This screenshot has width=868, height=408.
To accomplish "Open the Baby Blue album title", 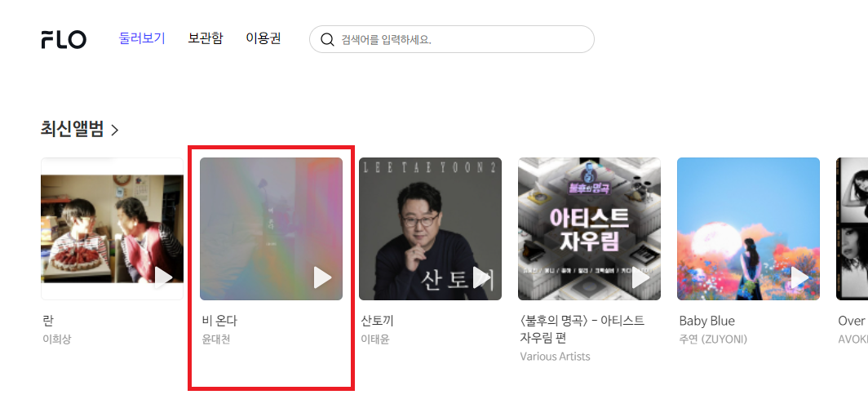I will pos(707,321).
